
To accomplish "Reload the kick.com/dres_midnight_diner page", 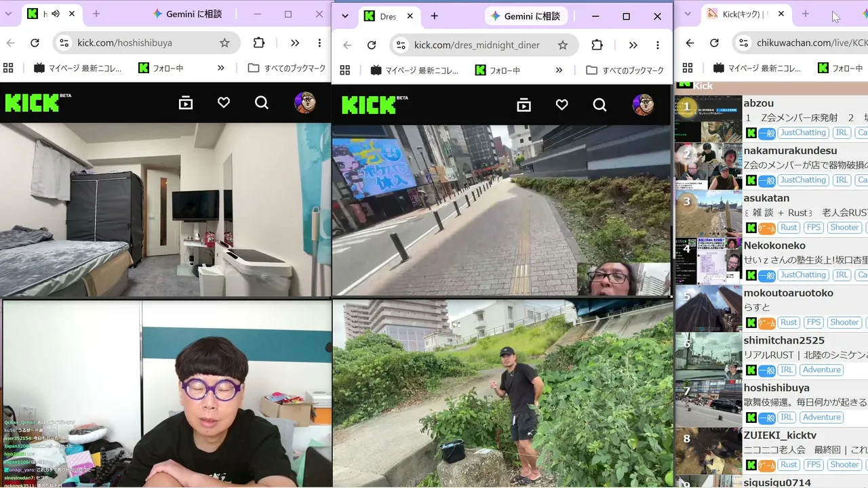I will click(x=372, y=45).
